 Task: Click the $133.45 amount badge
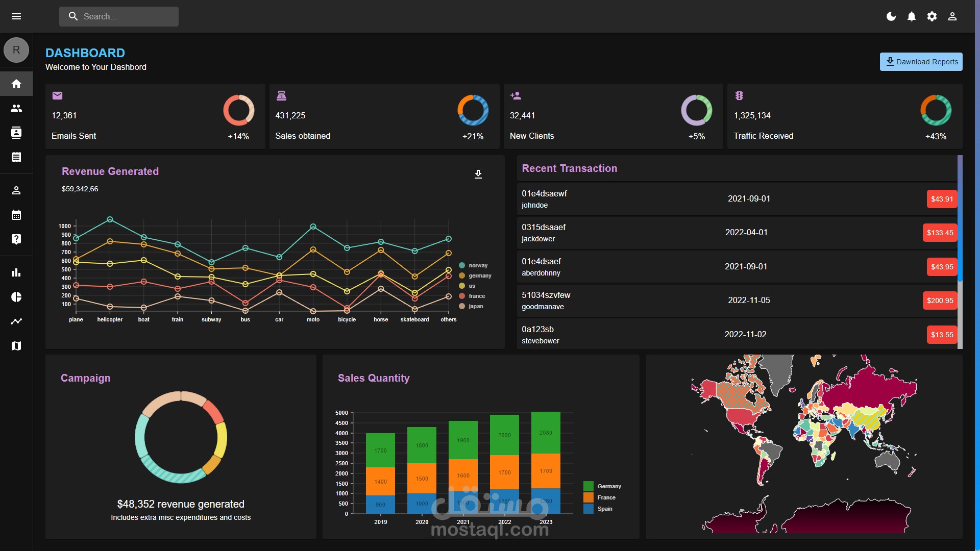pyautogui.click(x=940, y=233)
